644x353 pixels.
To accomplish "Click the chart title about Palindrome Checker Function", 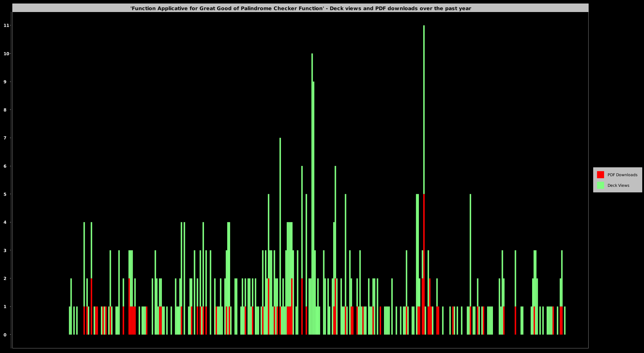I will pos(301,8).
